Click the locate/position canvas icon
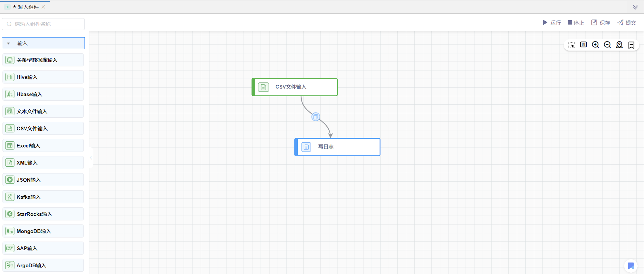Image resolution: width=644 pixels, height=274 pixels. [x=619, y=45]
